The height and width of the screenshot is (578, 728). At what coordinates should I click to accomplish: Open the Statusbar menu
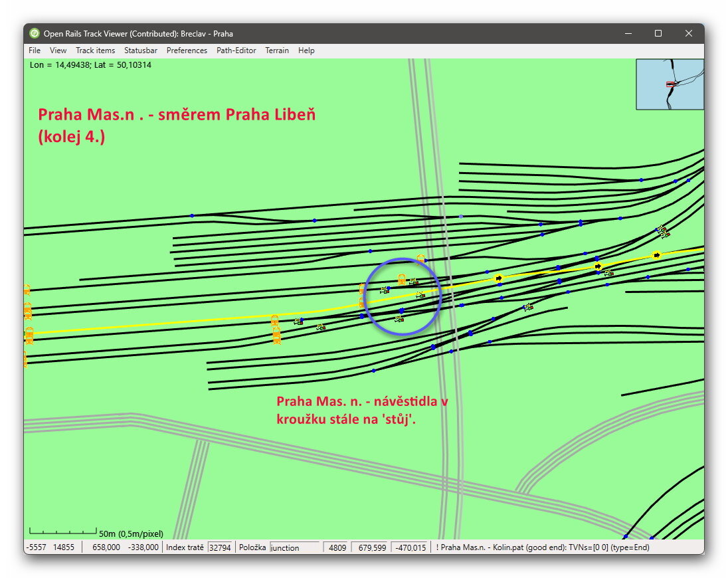point(141,50)
